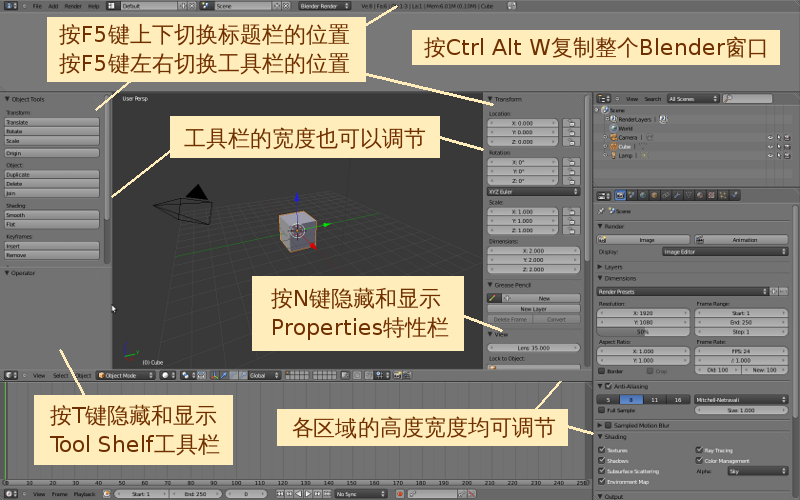Click the outliner search magnifier field
This screenshot has width=800, height=500.
(x=747, y=98)
